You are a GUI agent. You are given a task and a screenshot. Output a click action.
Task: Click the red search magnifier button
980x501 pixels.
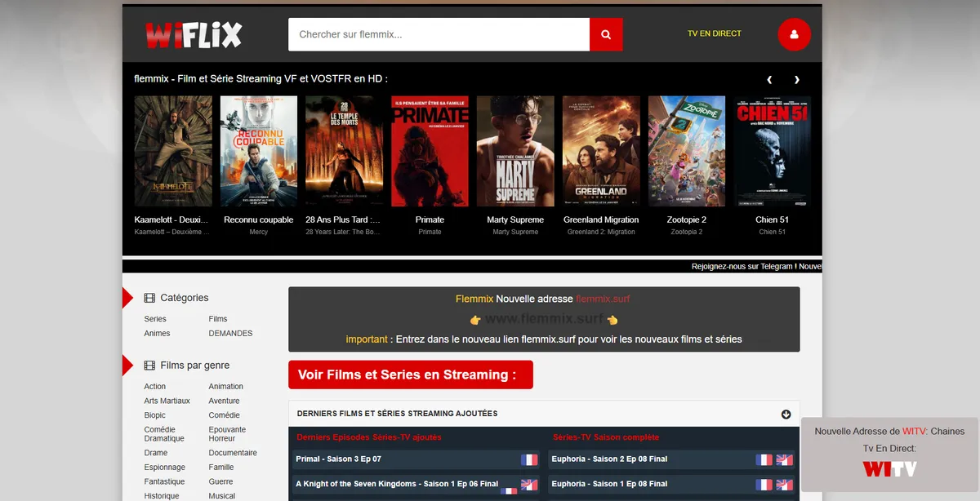click(x=606, y=35)
